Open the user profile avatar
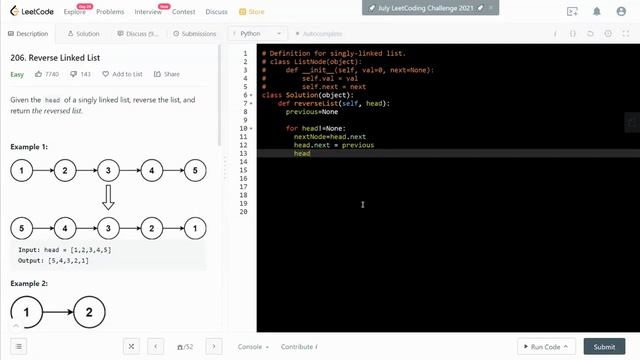The height and width of the screenshot is (360, 640). click(621, 11)
